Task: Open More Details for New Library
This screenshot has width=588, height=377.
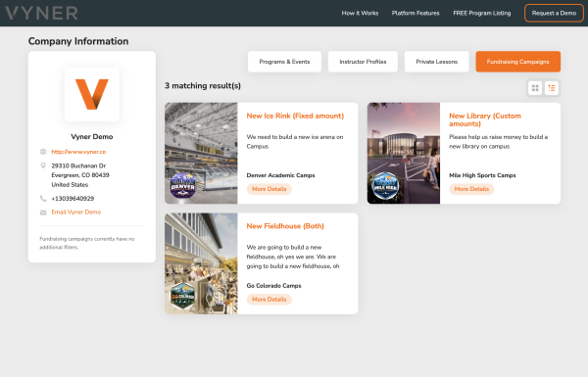Action: 471,189
